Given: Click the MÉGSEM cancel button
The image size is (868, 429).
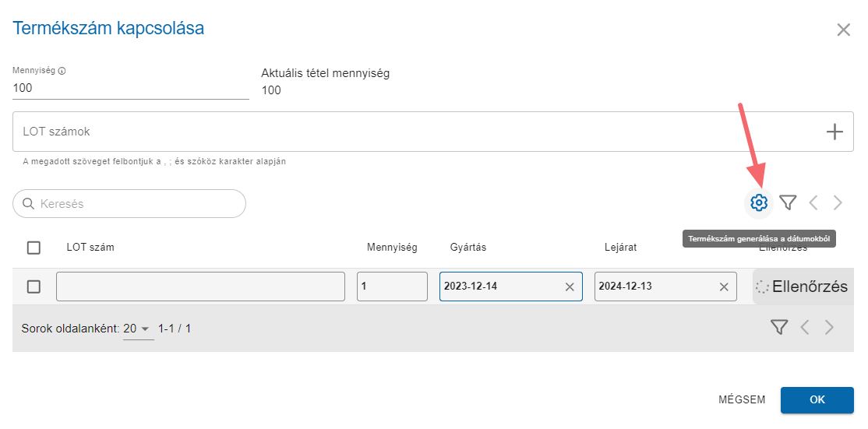Looking at the screenshot, I should pos(742,399).
